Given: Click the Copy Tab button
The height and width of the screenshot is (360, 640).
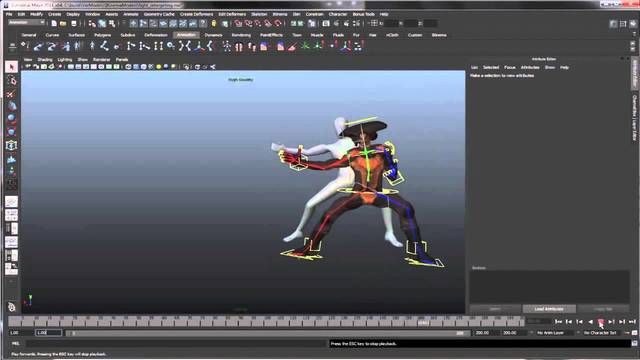Looking at the screenshot, I should point(603,309).
